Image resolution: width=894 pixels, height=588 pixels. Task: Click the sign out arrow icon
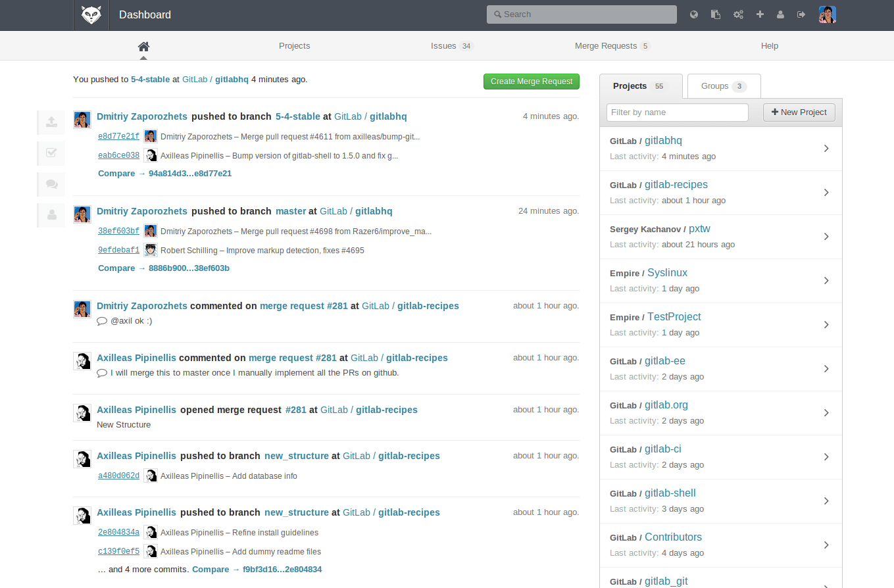[802, 13]
